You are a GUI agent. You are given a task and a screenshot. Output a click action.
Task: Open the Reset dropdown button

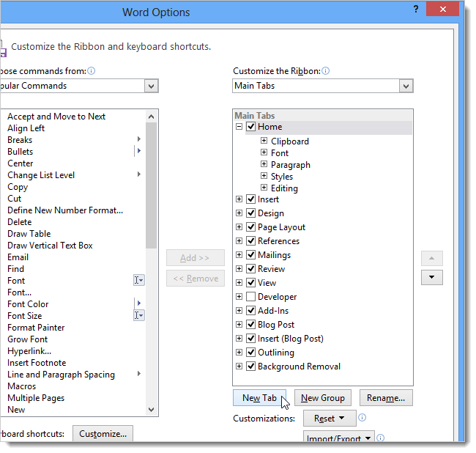[x=330, y=419]
